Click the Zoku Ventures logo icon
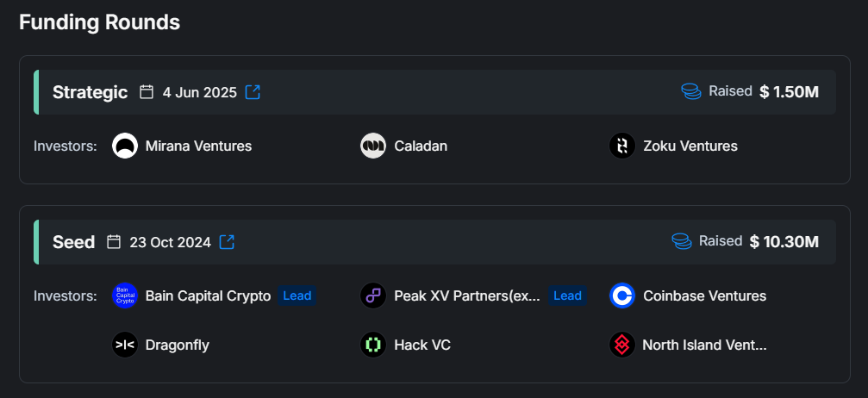 621,146
